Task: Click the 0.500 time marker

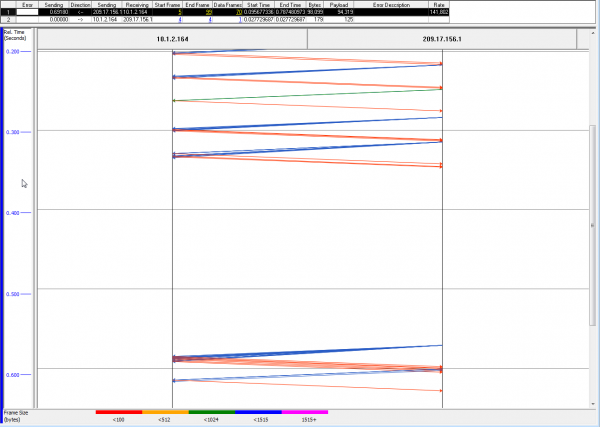Action: 13,294
